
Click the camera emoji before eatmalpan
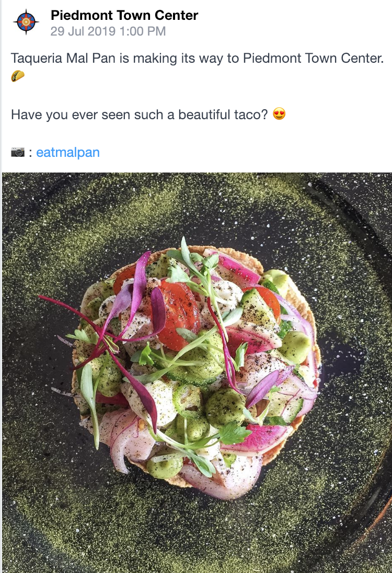[x=18, y=152]
